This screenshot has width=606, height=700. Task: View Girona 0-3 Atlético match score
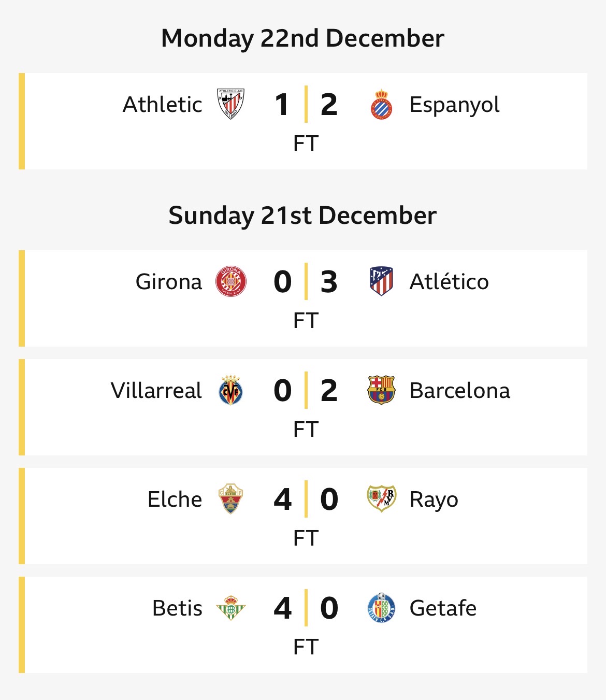coord(306,281)
